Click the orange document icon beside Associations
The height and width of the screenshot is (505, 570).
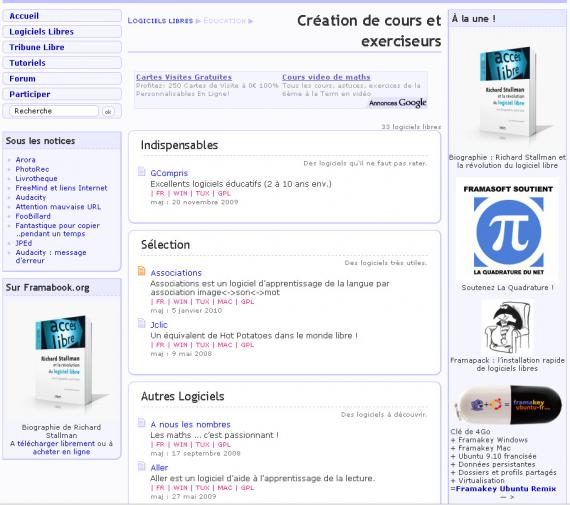(x=141, y=271)
